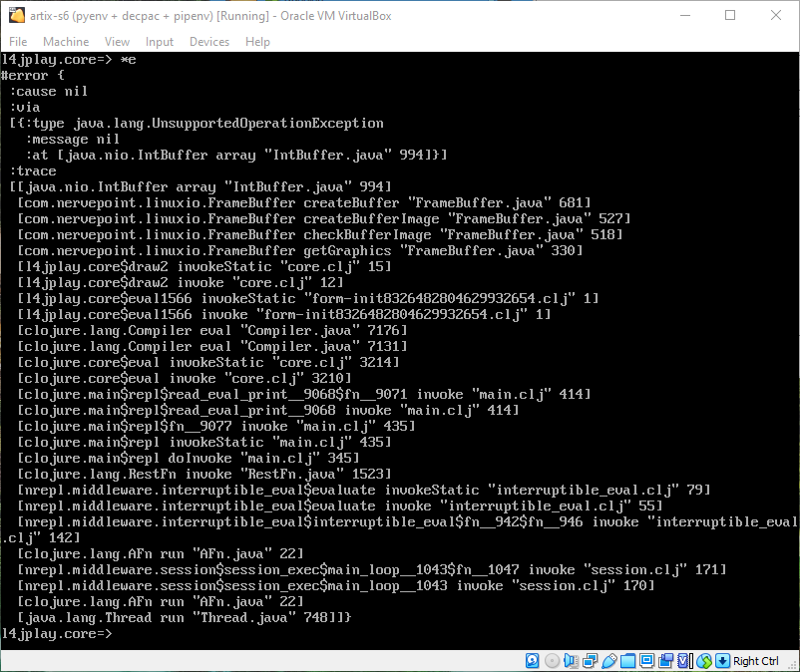Minimize the VirtualBox VM window
800x672 pixels.
pos(685,15)
